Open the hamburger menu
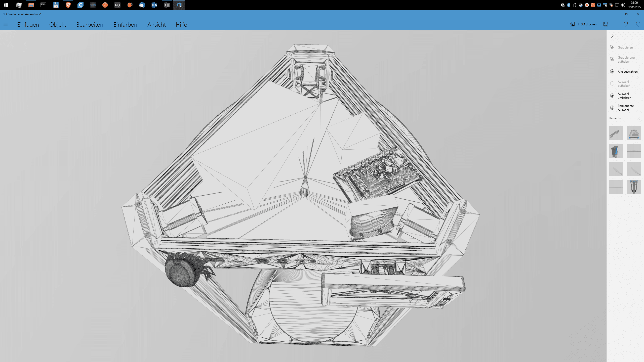Viewport: 644px width, 362px height. point(6,24)
